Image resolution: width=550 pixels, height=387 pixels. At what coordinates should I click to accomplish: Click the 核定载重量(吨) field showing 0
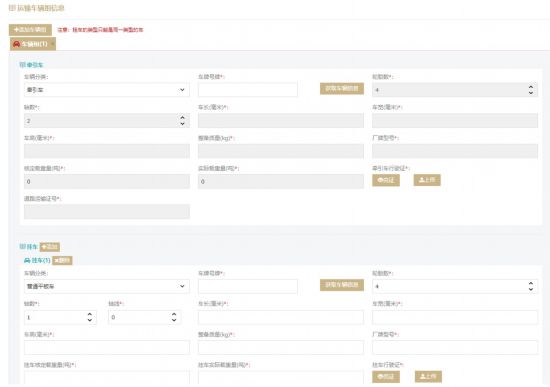click(107, 181)
